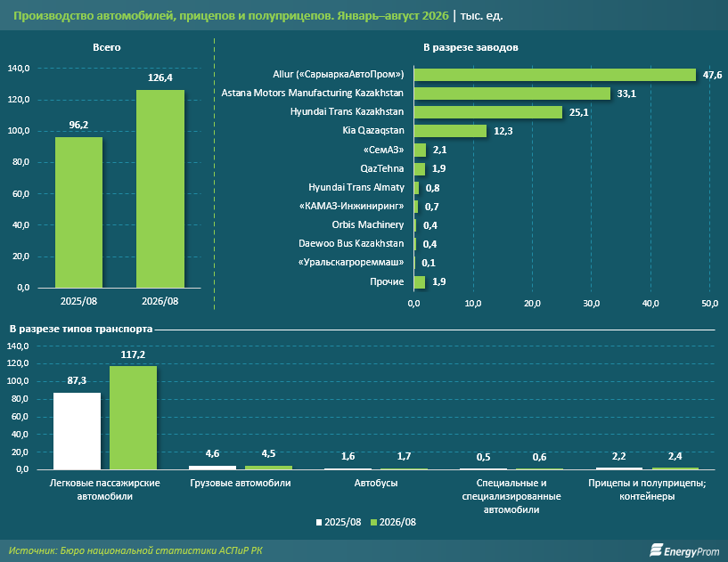
Task: Click the white 87,3 passenger cars bar
Action: click(x=77, y=431)
